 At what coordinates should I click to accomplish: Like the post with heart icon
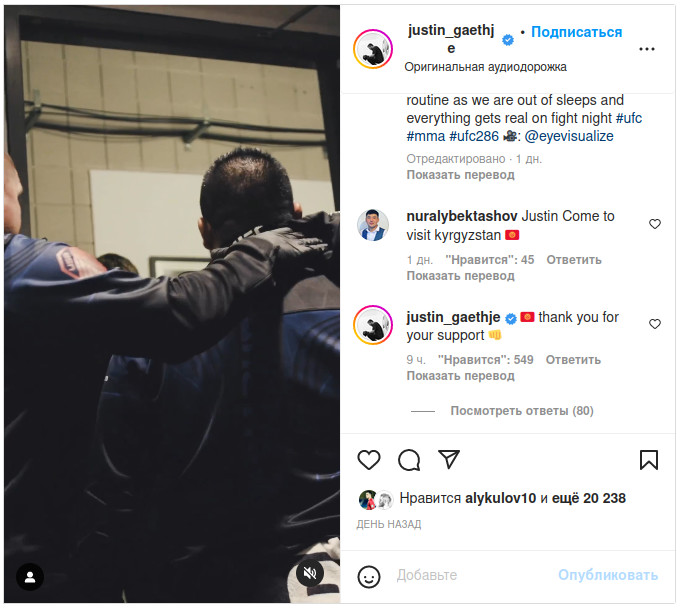click(x=369, y=460)
